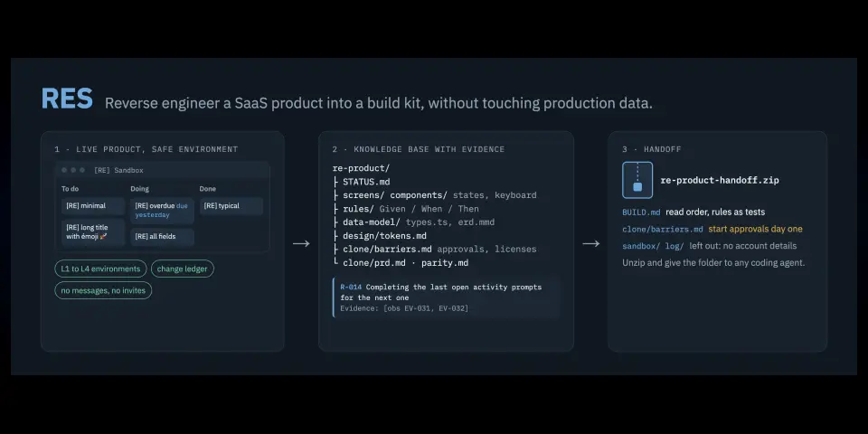Image resolution: width=868 pixels, height=434 pixels.
Task: Open the '[RE] overdue' card in Doing
Action: 162,211
